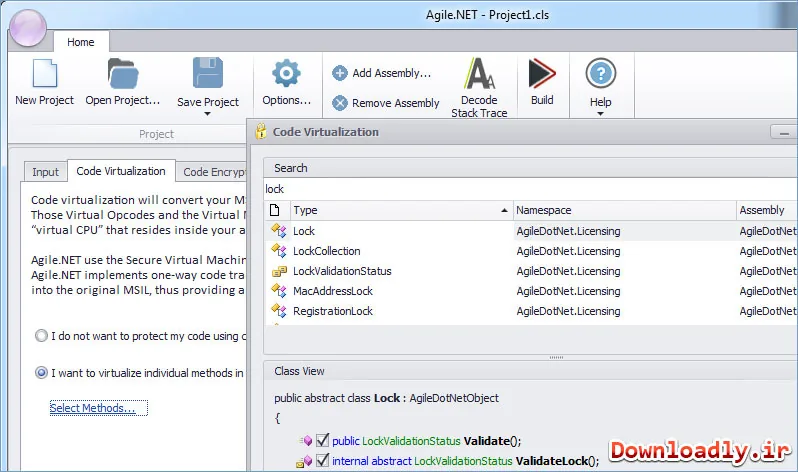Viewport: 798px width, 472px height.
Task: Click AgileDotNet.Licensing namespace in Lock row
Action: pyautogui.click(x=568, y=231)
